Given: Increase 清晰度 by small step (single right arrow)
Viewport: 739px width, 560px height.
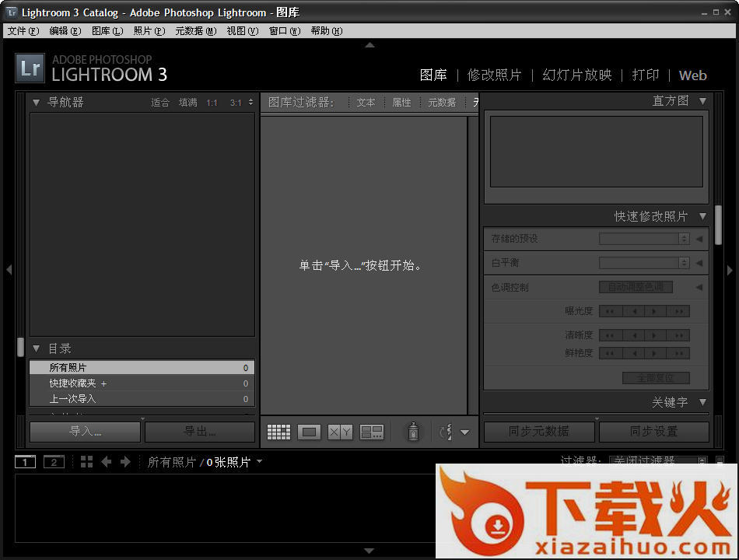Looking at the screenshot, I should [655, 335].
